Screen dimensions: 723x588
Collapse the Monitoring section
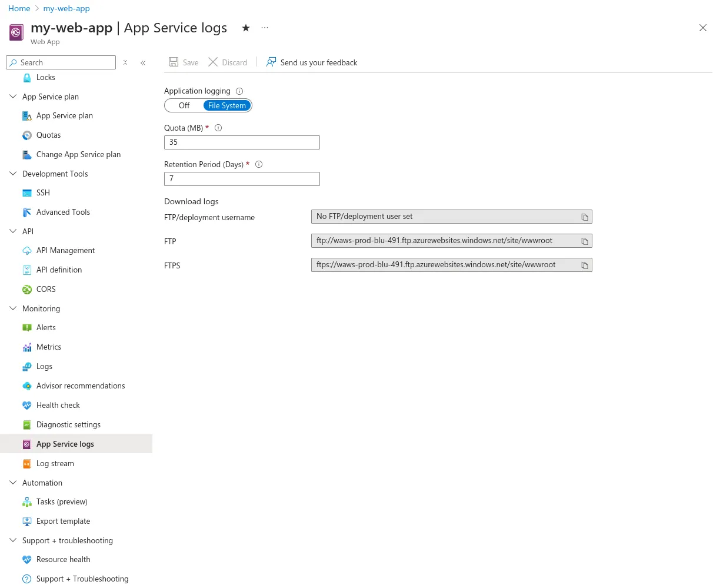[x=13, y=308]
